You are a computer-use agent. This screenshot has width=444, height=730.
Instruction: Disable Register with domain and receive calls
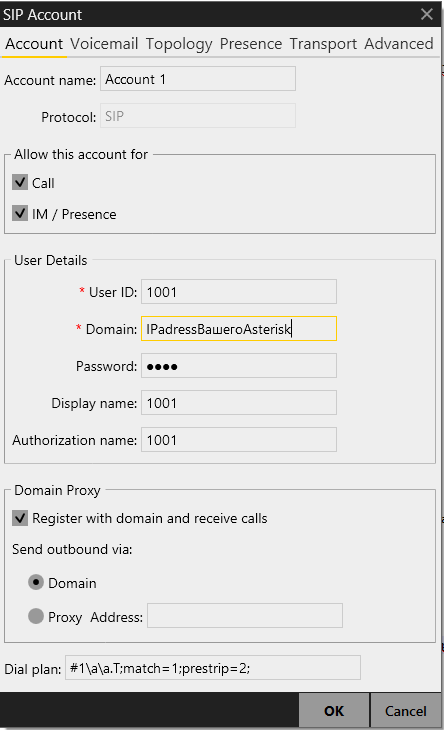click(20, 518)
